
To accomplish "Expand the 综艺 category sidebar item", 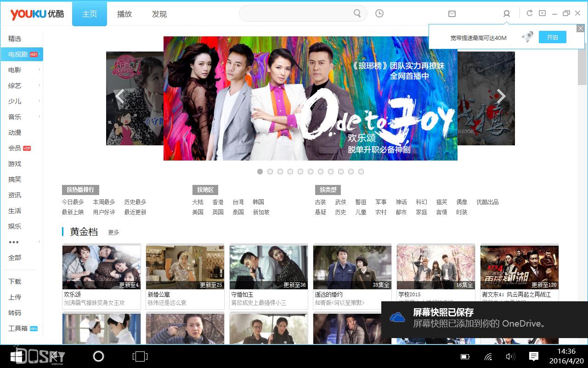I will tap(14, 86).
